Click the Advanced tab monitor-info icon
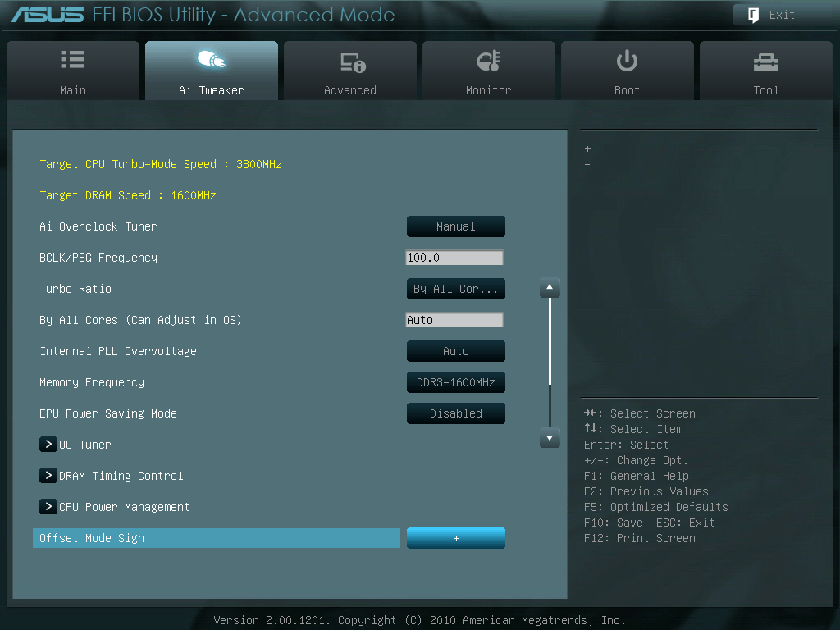 pyautogui.click(x=353, y=62)
